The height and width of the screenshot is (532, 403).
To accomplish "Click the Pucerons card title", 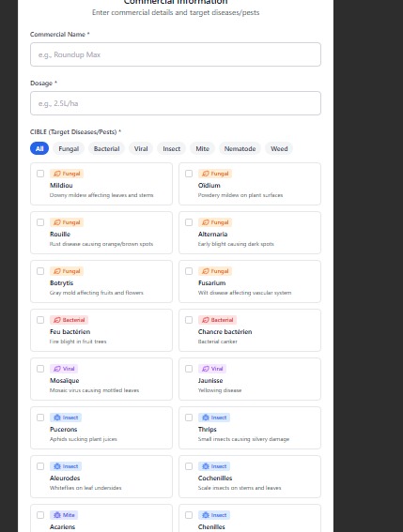I will click(63, 429).
